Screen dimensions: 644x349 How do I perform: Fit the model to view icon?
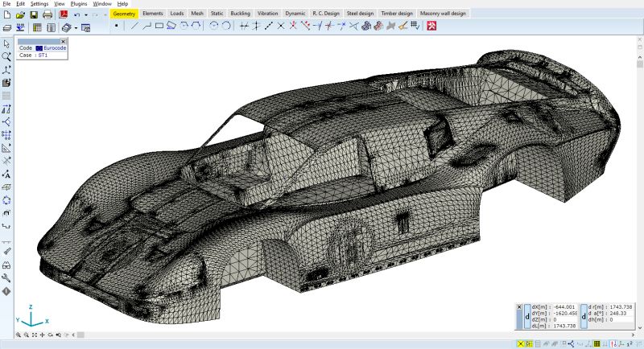(x=35, y=335)
